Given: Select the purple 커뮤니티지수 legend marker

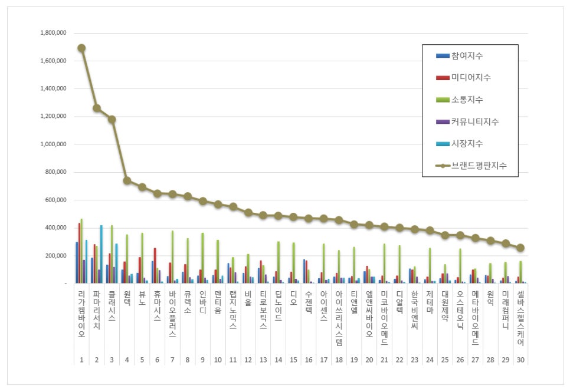Looking at the screenshot, I should coord(443,122).
